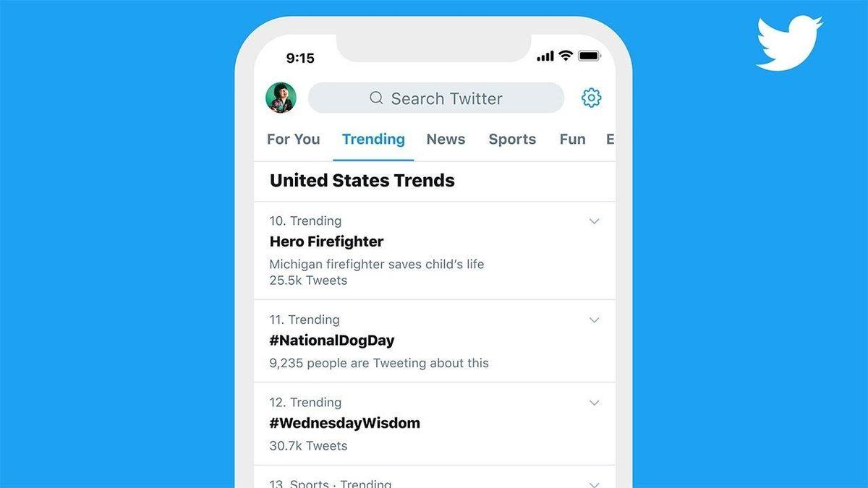Image resolution: width=868 pixels, height=488 pixels.
Task: View the #WednesdayWisdom hashtag trend
Action: (344, 423)
